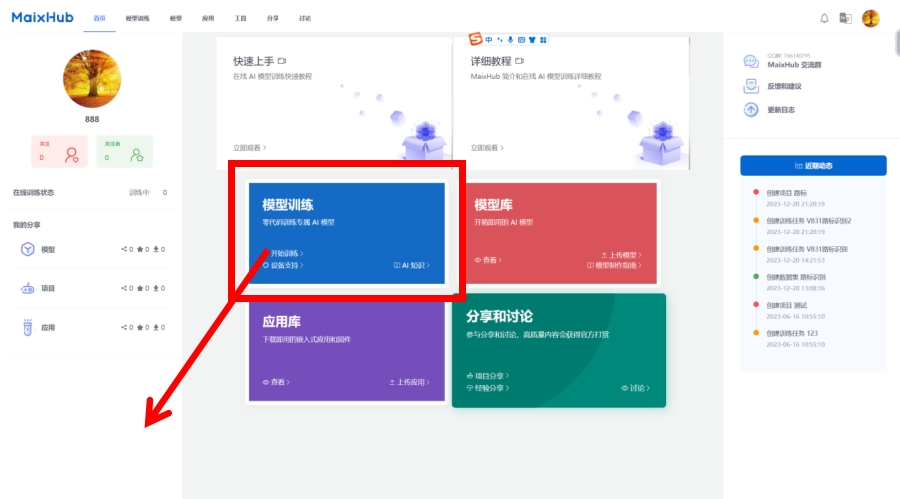Screen dimensions: 900x499
Task: Click the username 888
Action: (92, 119)
